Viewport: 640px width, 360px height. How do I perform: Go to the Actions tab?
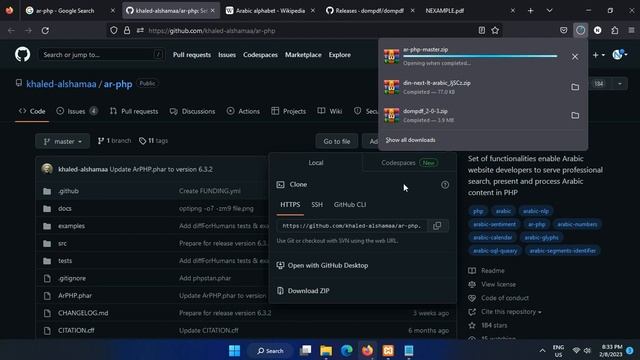point(243,111)
